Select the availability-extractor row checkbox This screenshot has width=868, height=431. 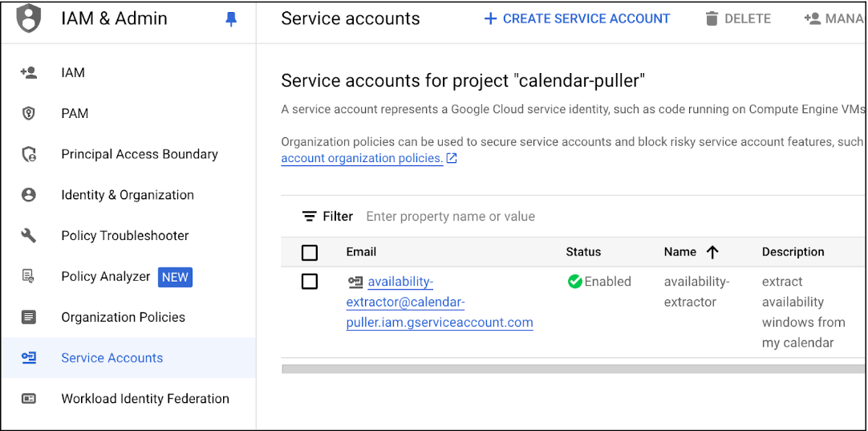pos(310,282)
